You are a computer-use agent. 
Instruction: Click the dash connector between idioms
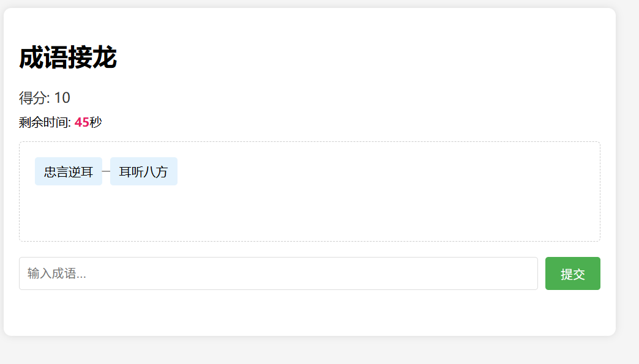pos(105,171)
